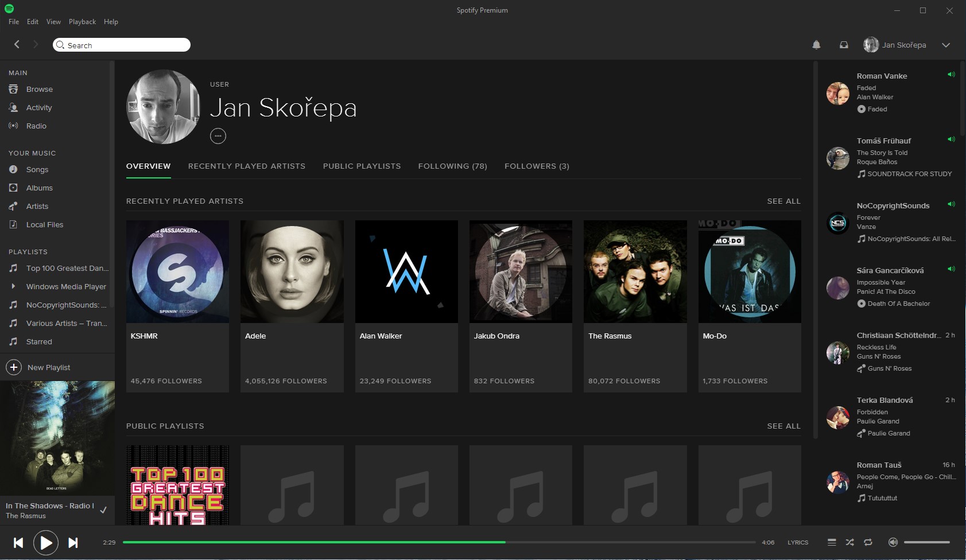This screenshot has height=560, width=966.
Task: Open NoCopyrightSounds playlist in sidebar
Action: pos(66,305)
